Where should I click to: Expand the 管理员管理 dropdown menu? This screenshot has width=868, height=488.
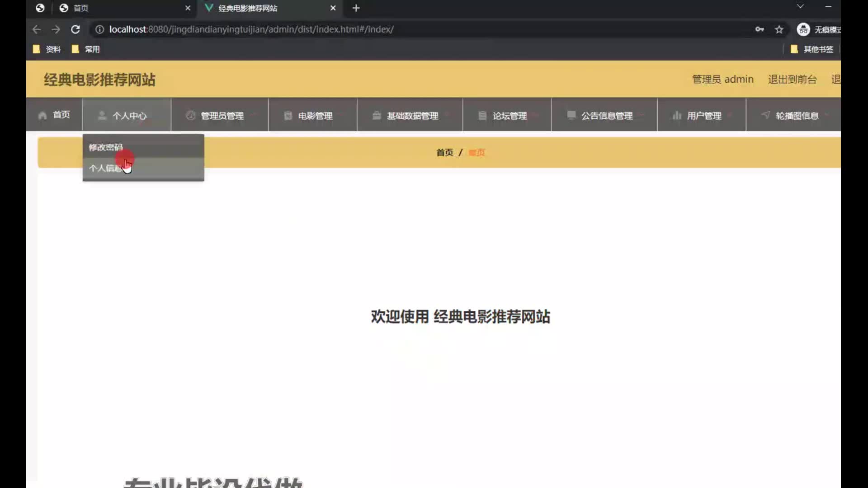(222, 116)
